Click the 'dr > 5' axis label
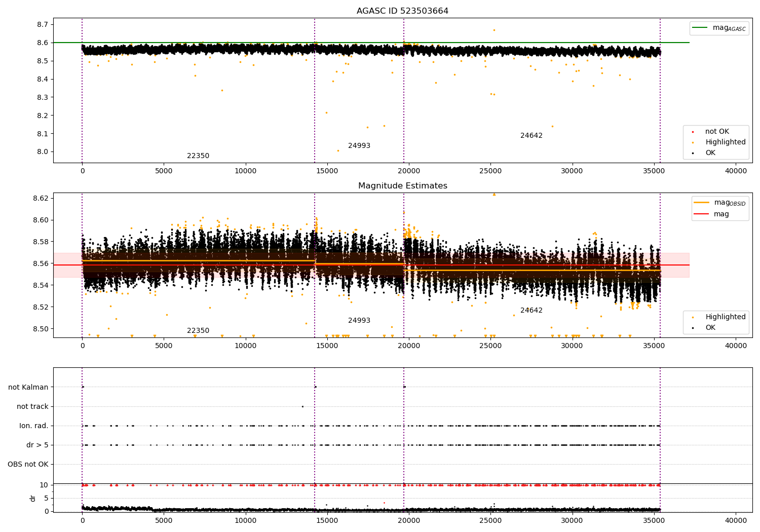This screenshot has height=532, width=760. (37, 445)
